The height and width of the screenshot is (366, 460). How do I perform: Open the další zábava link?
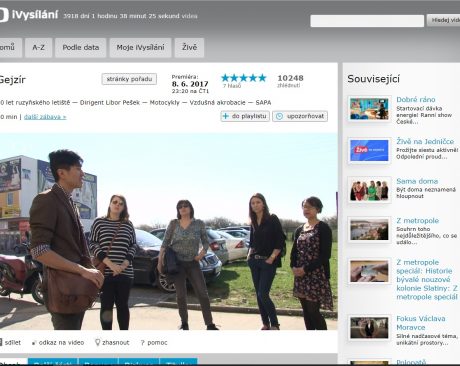click(45, 117)
